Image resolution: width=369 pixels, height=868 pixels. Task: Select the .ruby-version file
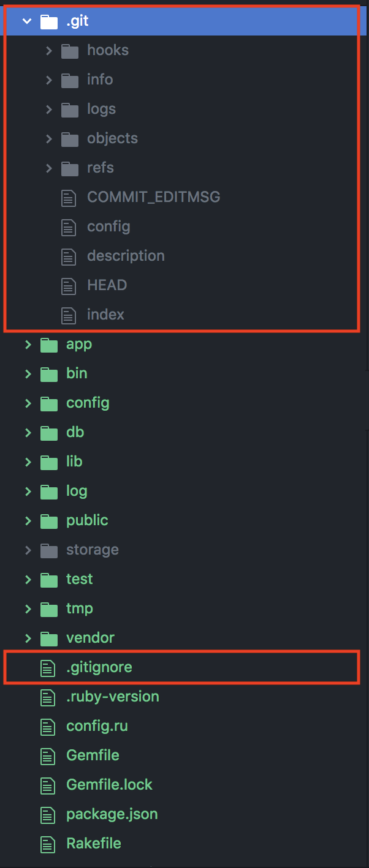click(x=113, y=697)
